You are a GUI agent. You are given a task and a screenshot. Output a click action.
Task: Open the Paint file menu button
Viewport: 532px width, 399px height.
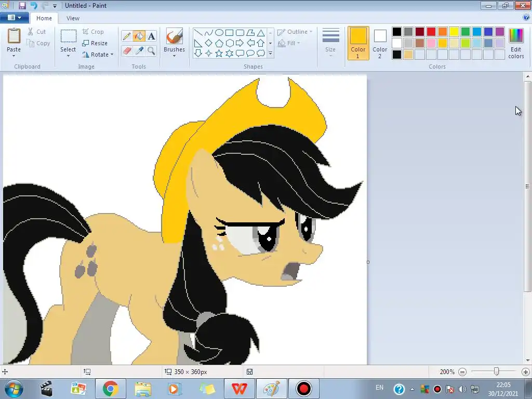(14, 18)
